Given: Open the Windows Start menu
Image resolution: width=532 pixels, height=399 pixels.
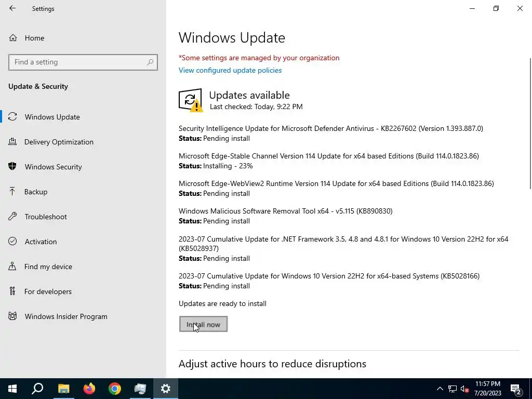Looking at the screenshot, I should point(12,389).
